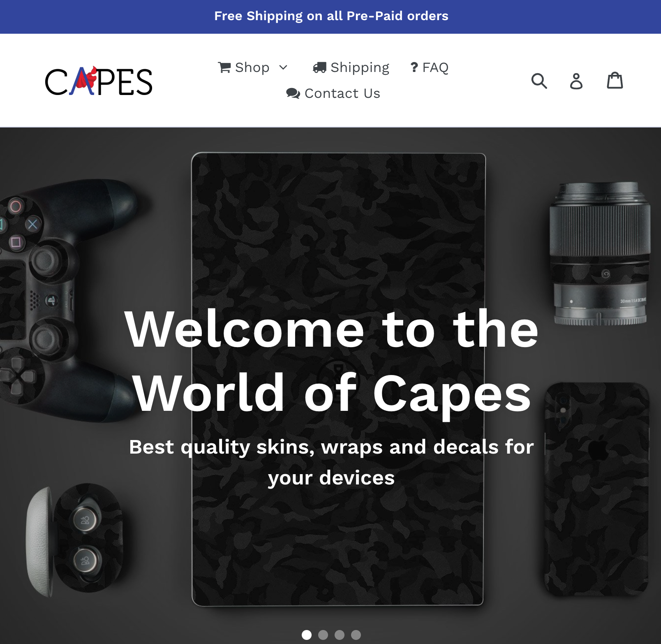
Task: Click the truck icon beside Shipping
Action: click(319, 67)
